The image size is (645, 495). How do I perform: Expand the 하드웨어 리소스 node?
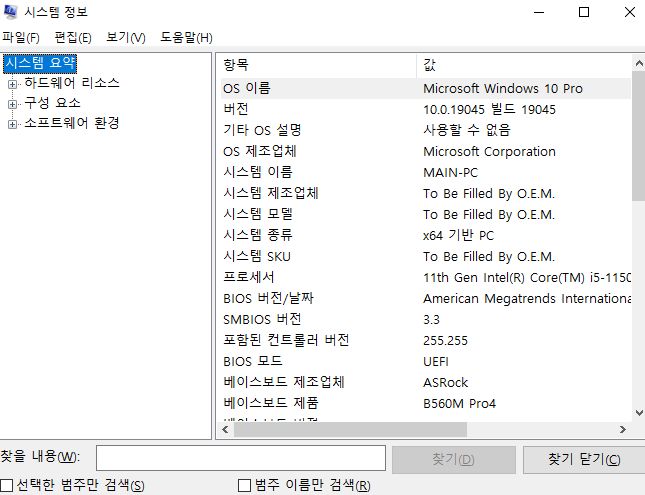click(x=12, y=84)
